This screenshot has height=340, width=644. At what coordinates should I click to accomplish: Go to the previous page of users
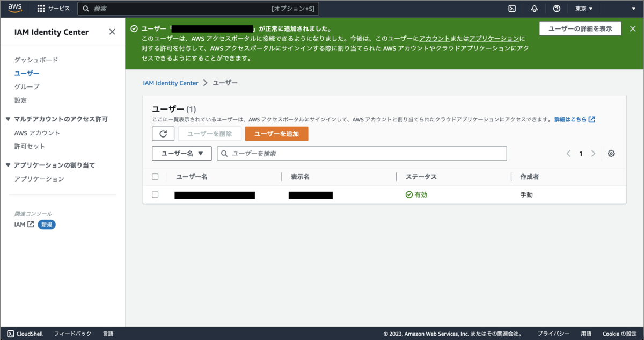pos(568,154)
